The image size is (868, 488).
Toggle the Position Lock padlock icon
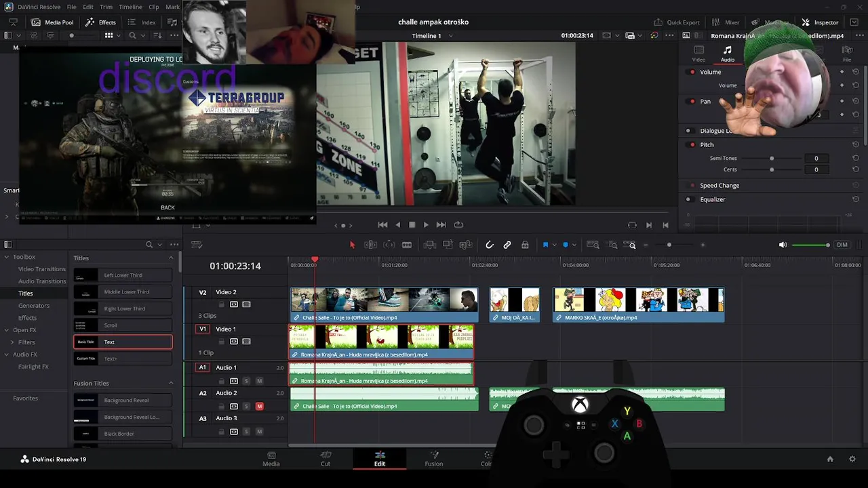(x=525, y=245)
